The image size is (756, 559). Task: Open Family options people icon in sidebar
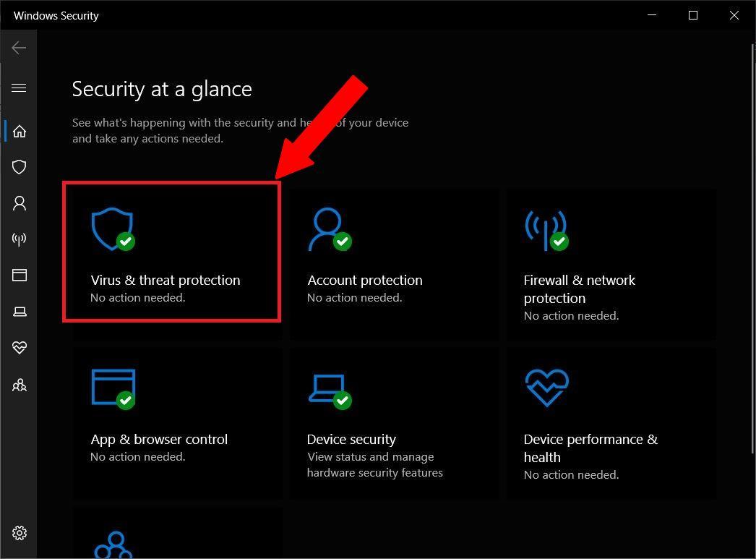20,385
